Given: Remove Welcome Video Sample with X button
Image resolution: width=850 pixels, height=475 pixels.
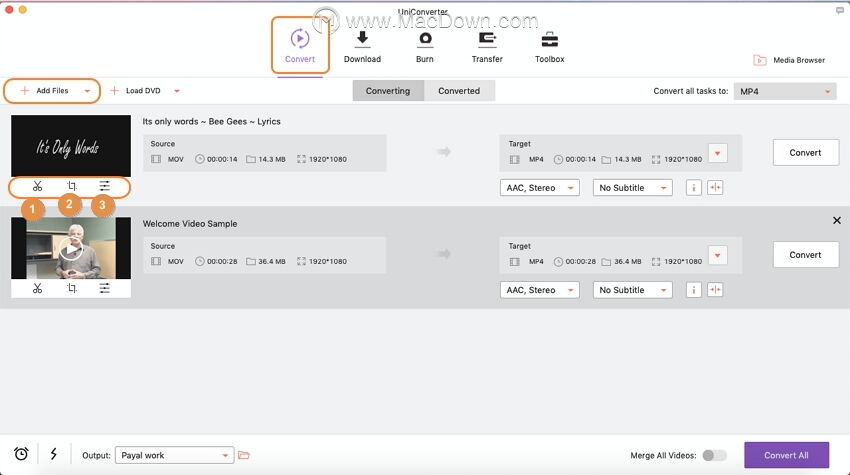Looking at the screenshot, I should click(837, 220).
